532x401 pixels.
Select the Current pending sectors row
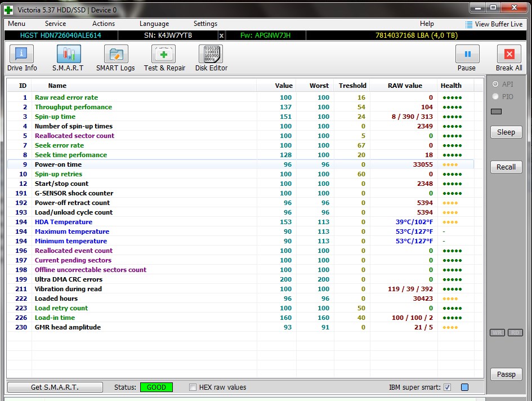(x=240, y=260)
